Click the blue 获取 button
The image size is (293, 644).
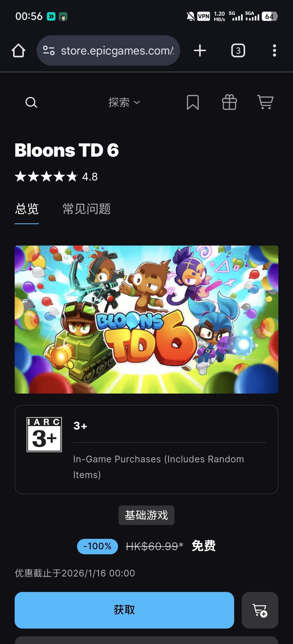(x=124, y=610)
